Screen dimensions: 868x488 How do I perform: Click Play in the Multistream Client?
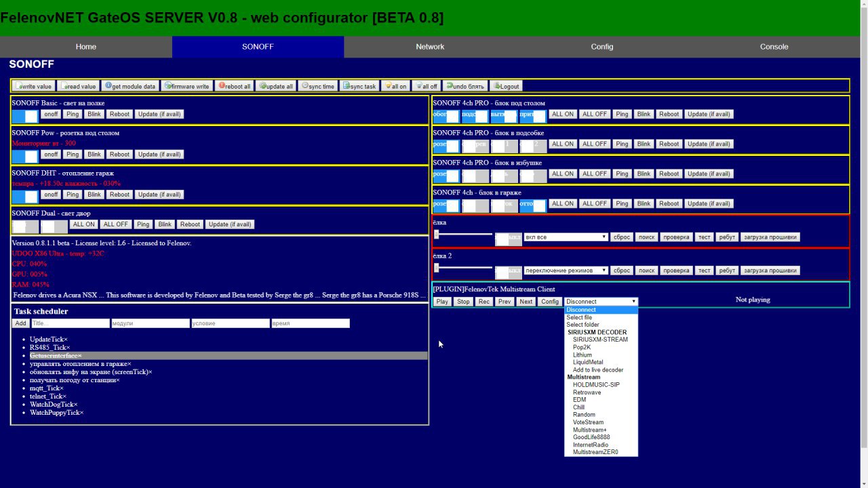click(442, 302)
